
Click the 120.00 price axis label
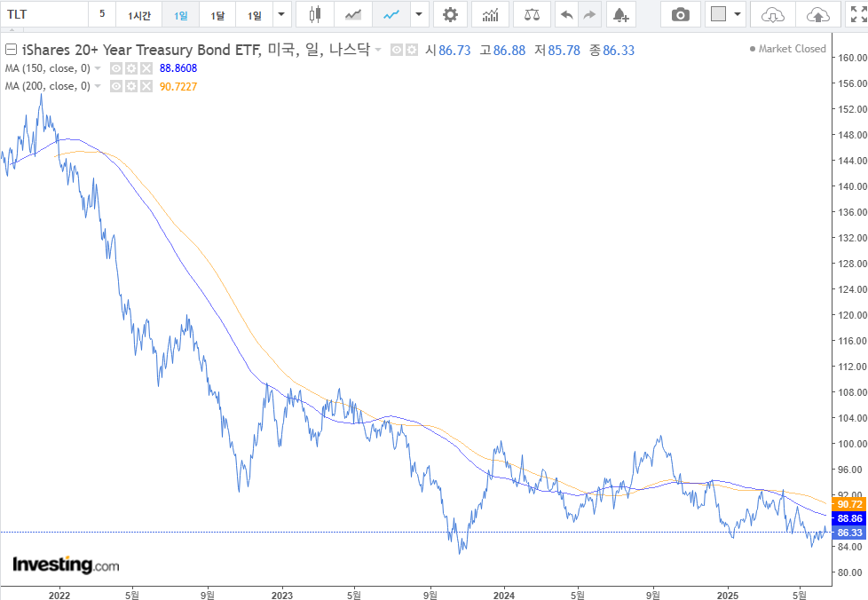(853, 315)
